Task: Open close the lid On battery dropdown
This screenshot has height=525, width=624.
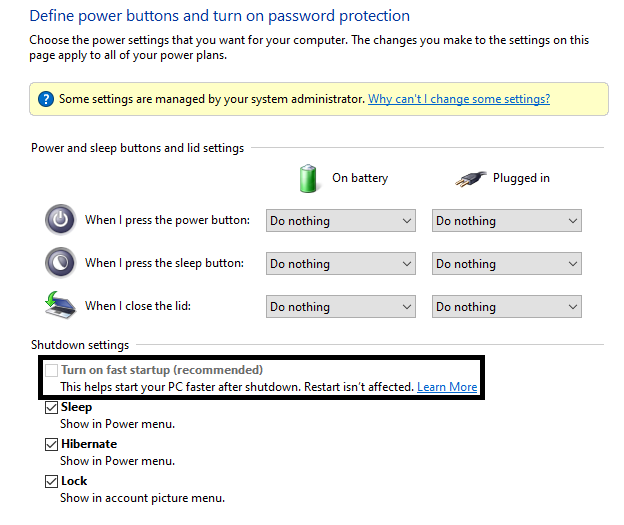Action: (341, 306)
